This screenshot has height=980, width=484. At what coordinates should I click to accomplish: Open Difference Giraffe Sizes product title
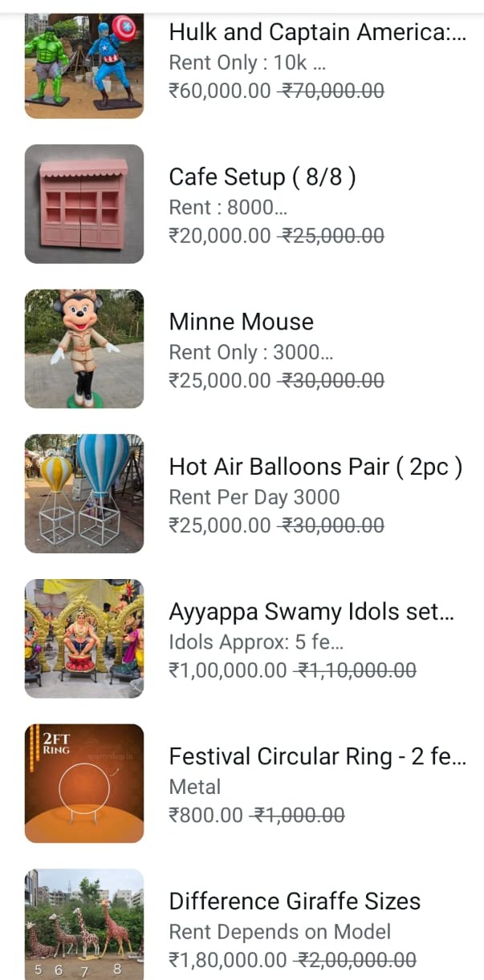[x=295, y=901]
